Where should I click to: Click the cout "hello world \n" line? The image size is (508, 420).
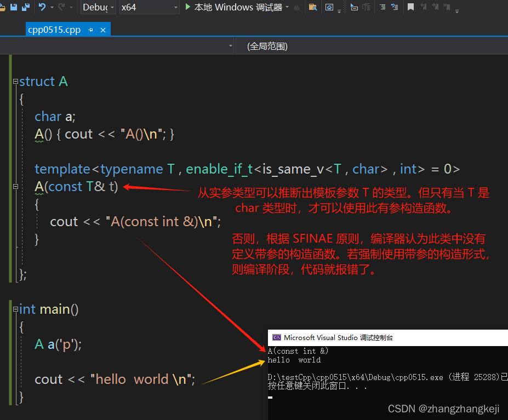pos(115,379)
